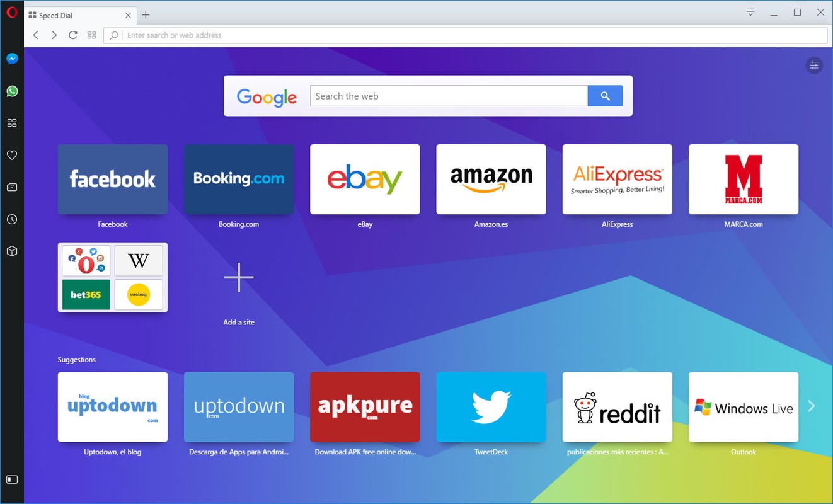The image size is (833, 504).
Task: Open the reddit suggestion tile
Action: click(x=618, y=407)
